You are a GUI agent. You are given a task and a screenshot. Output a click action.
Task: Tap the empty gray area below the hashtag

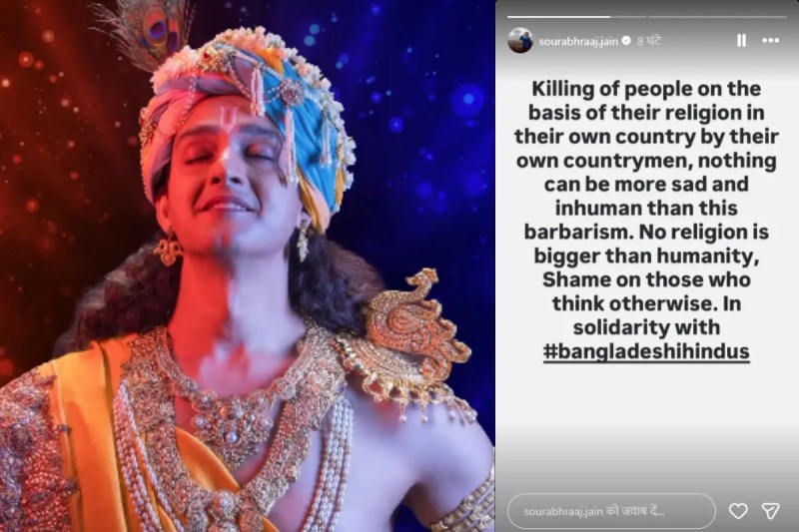tap(646, 427)
